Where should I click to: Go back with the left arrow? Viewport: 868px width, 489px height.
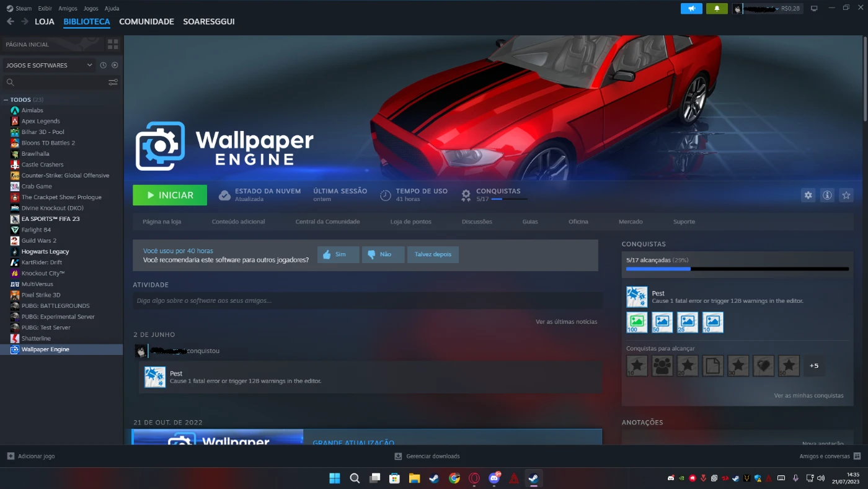pyautogui.click(x=11, y=21)
